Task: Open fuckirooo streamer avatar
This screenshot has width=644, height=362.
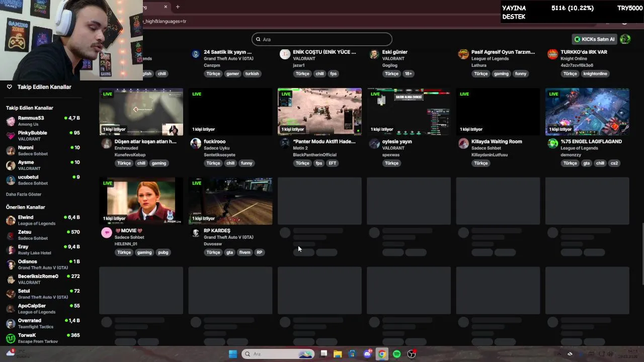Action: point(196,144)
